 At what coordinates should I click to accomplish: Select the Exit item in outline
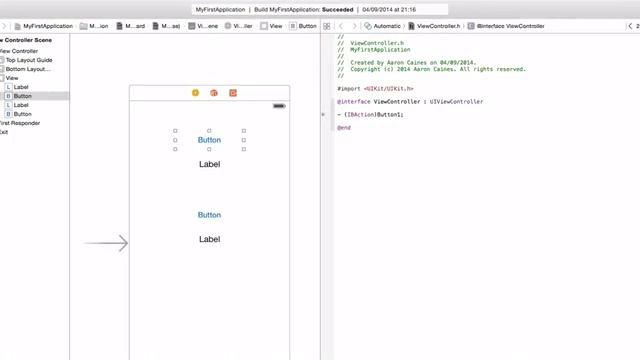4,132
